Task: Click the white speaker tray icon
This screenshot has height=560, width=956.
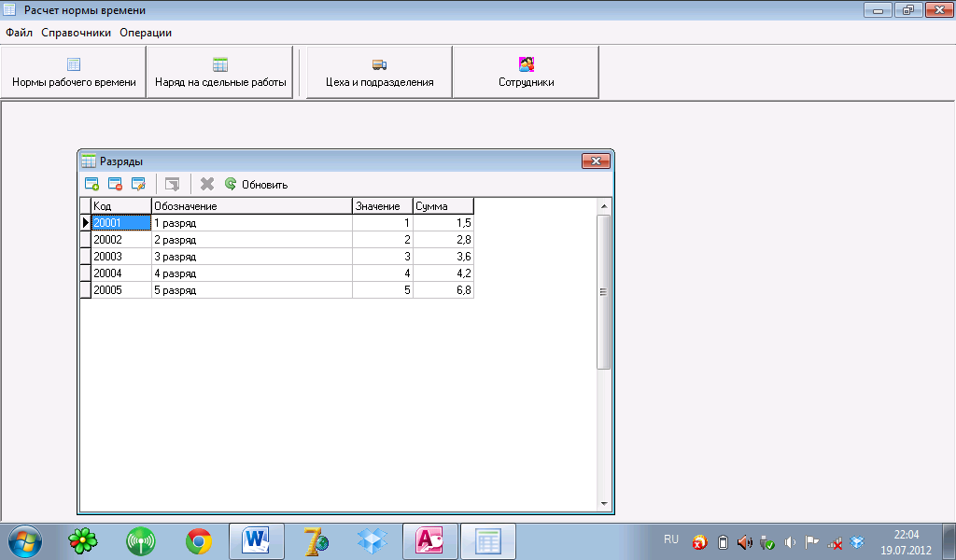Action: coord(790,541)
